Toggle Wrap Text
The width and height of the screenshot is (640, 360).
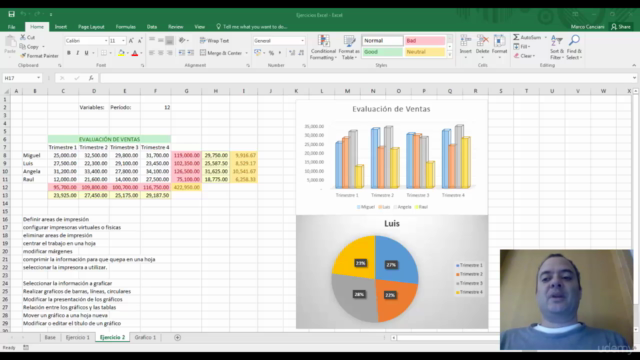(x=214, y=40)
